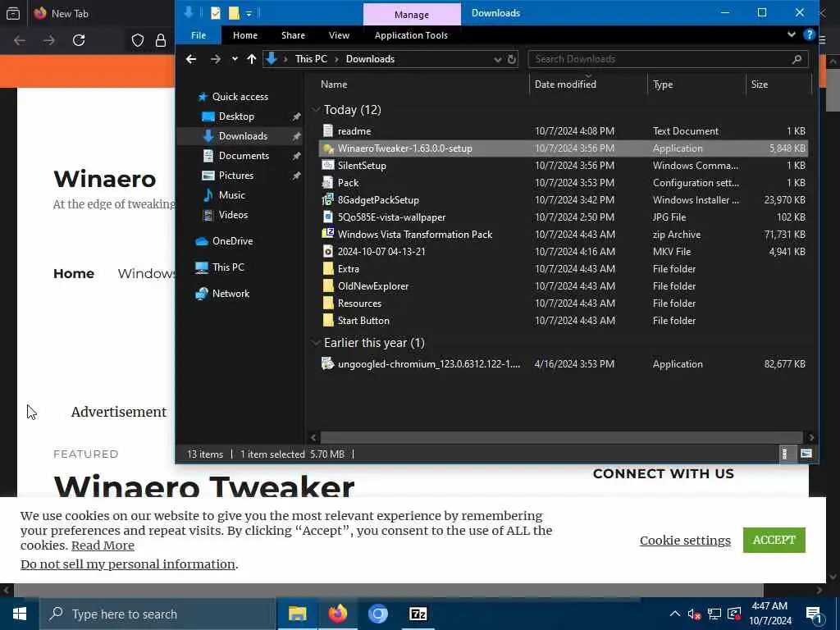Expand the address bar history dropdown
Viewport: 840px width, 630px height.
click(498, 59)
